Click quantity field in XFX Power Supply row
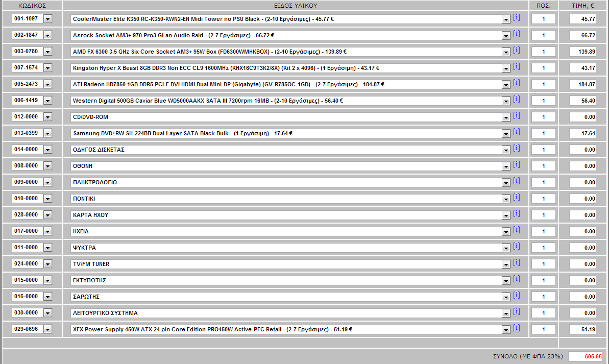Viewport: 609px width, 364px height. tap(543, 329)
